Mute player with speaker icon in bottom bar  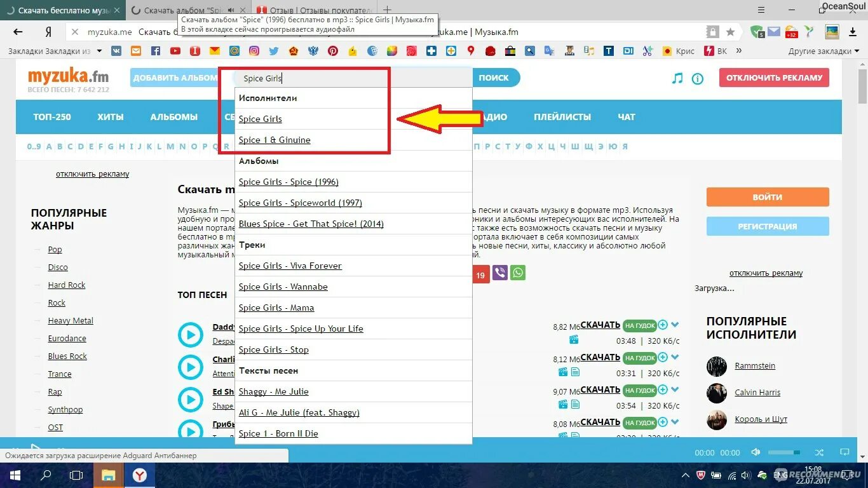pos(756,452)
